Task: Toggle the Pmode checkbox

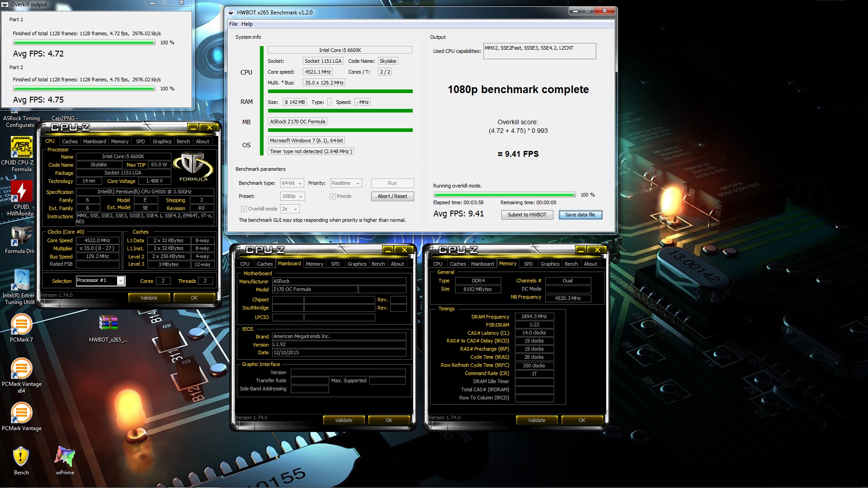Action: pos(332,197)
